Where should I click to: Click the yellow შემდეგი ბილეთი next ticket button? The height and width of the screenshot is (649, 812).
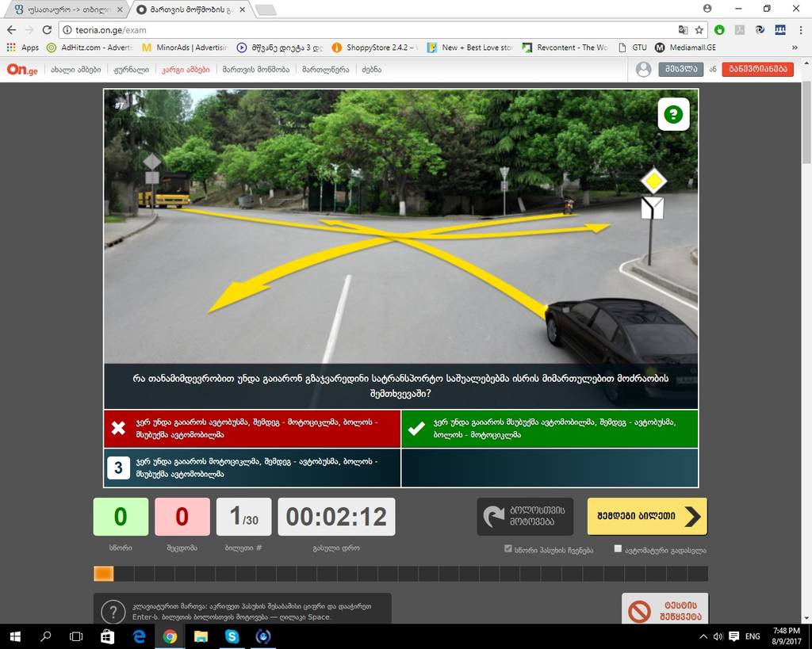pos(647,517)
